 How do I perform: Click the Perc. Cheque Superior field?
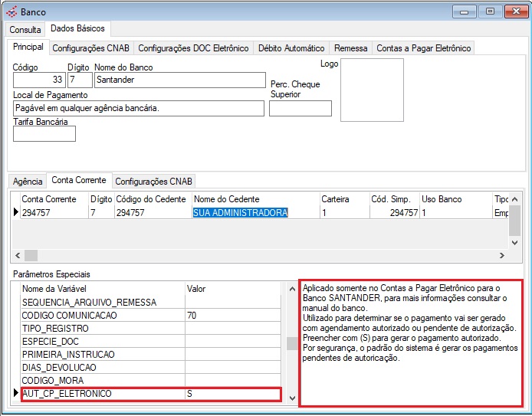click(x=300, y=108)
